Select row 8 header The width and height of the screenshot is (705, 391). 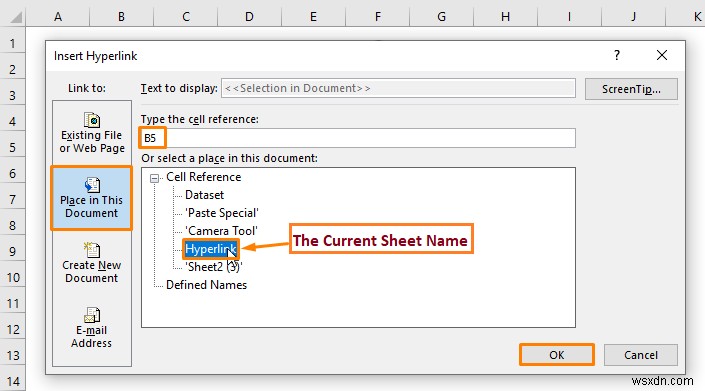[x=13, y=226]
